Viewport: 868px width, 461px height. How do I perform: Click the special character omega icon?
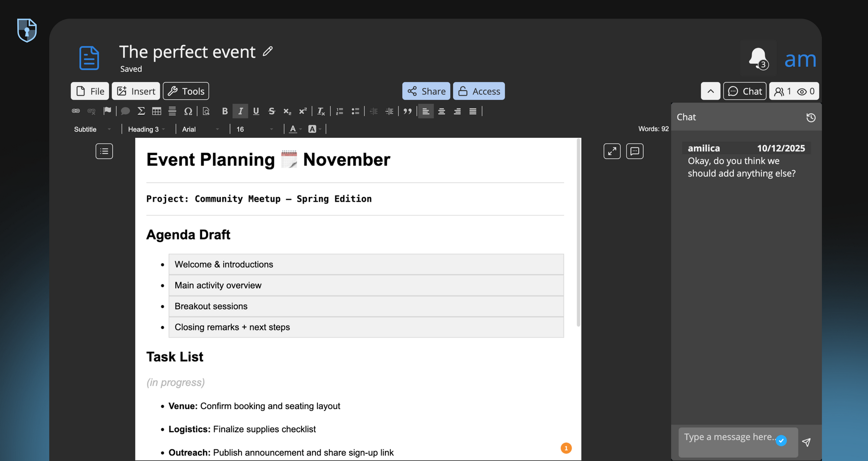(188, 111)
